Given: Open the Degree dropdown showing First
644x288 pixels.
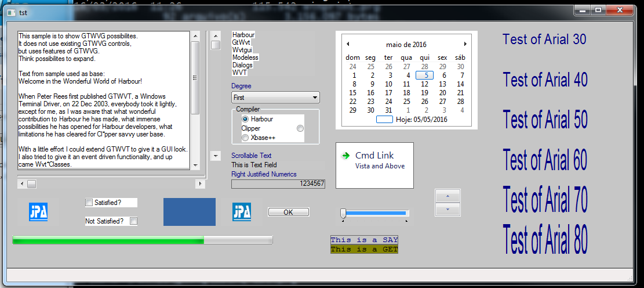Looking at the screenshot, I should (275, 98).
